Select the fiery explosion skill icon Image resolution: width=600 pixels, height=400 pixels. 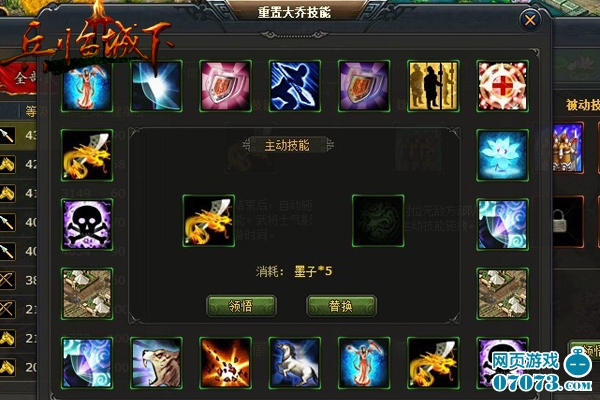tap(225, 363)
